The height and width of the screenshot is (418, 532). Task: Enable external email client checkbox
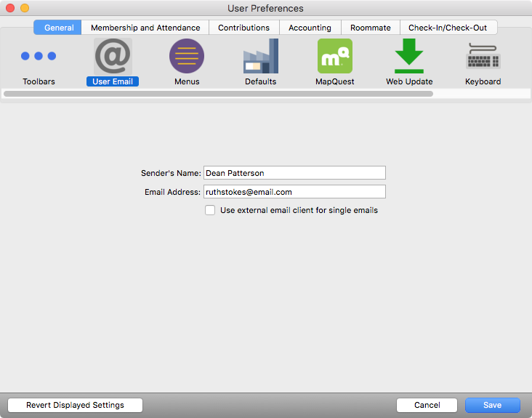pos(210,210)
